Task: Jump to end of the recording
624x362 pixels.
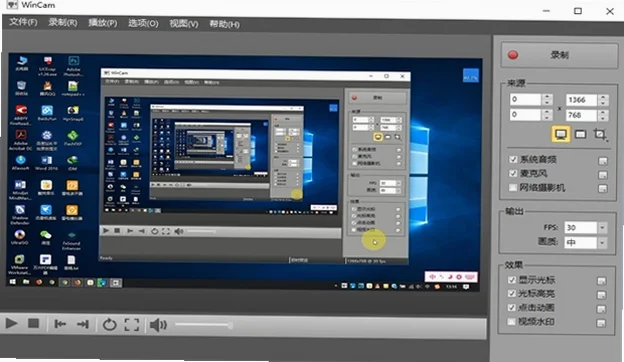Action: (82, 325)
